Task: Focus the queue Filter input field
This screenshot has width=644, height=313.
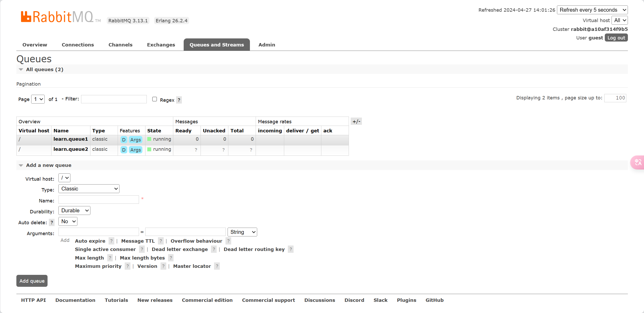Action: tap(114, 99)
